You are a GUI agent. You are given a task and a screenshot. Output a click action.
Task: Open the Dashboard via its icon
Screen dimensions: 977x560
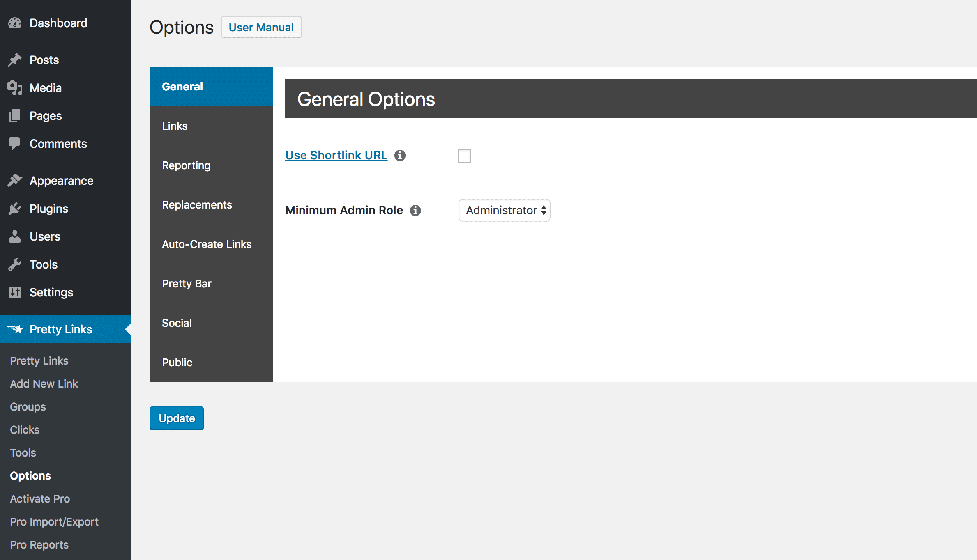coord(15,23)
